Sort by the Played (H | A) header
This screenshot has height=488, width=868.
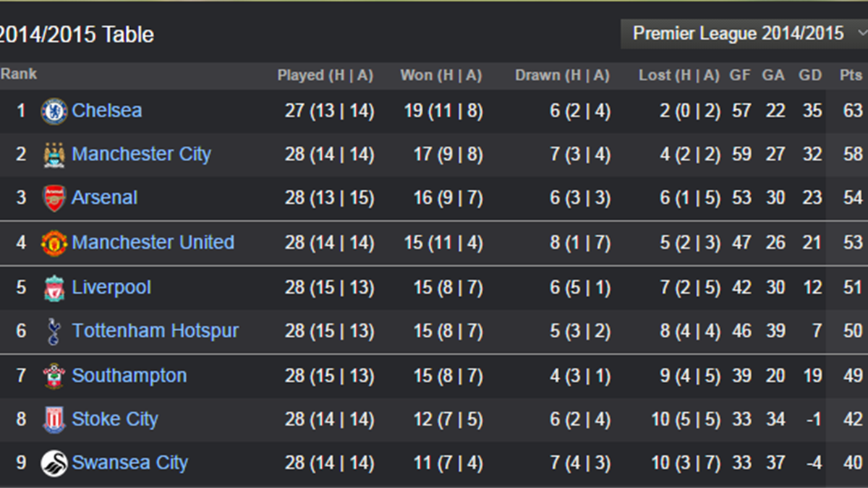pos(325,74)
